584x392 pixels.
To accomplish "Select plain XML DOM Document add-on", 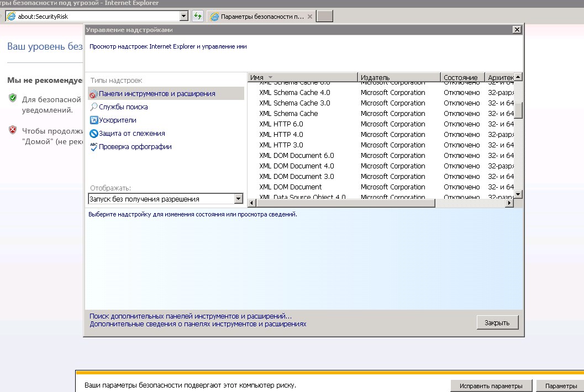I will [381, 187].
